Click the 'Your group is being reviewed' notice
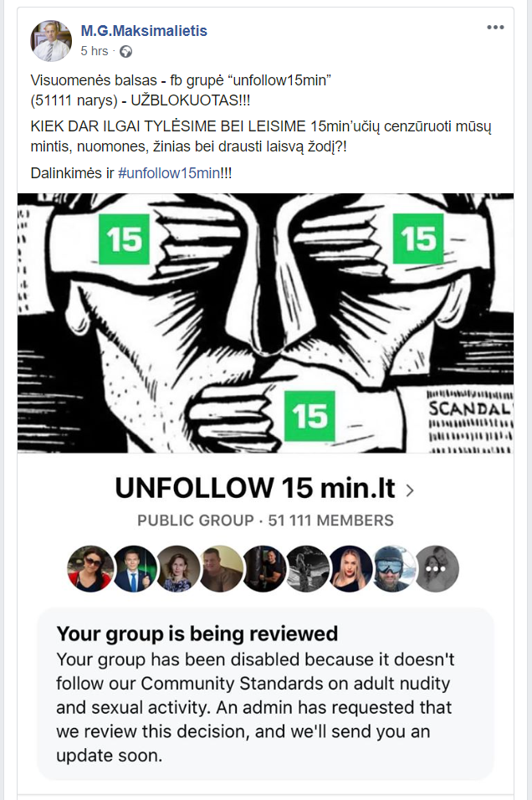This screenshot has height=800, width=532. [197, 633]
